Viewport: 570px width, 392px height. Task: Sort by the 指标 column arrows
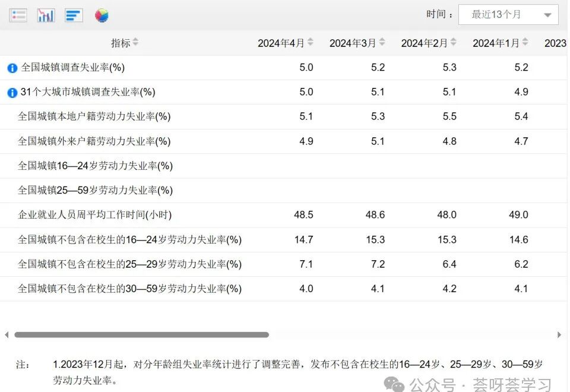[x=135, y=42]
